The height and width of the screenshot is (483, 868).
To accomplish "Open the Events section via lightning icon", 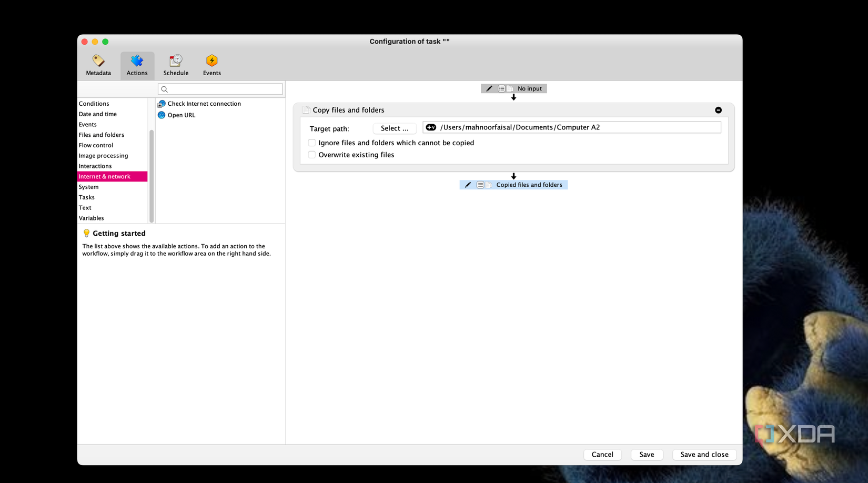I will [211, 62].
